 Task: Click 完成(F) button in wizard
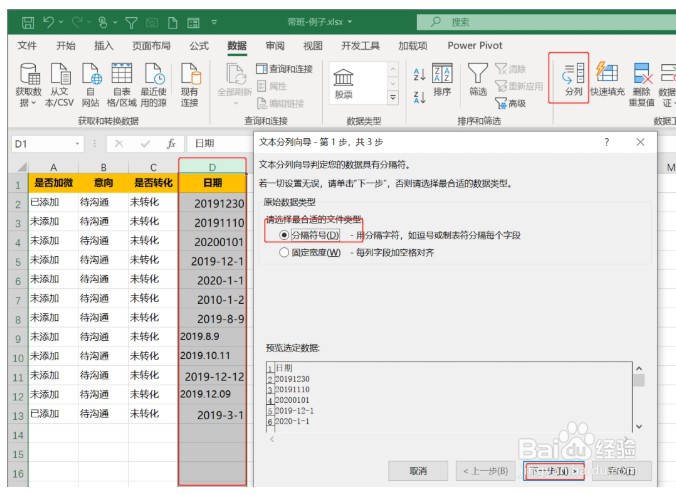pos(621,471)
